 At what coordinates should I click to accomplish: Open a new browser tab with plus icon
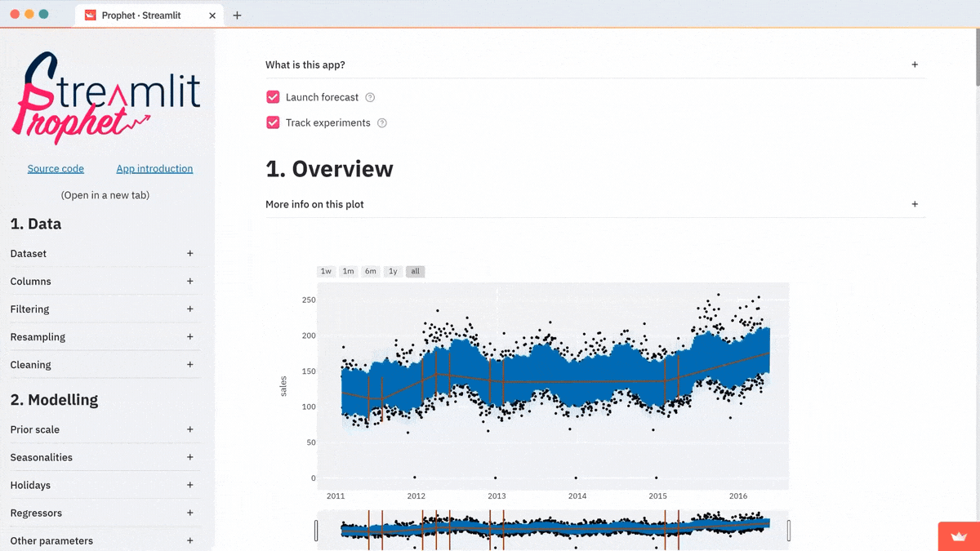(237, 15)
